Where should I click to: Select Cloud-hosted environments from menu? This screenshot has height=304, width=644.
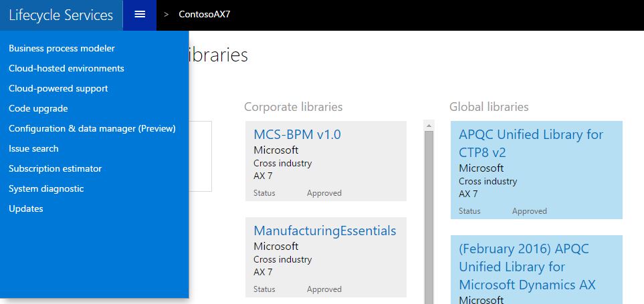pos(66,68)
